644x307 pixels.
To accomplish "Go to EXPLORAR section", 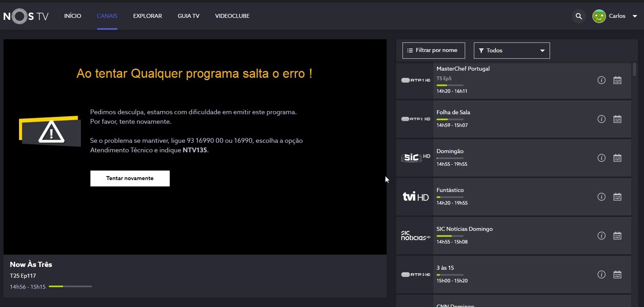I will coord(148,16).
